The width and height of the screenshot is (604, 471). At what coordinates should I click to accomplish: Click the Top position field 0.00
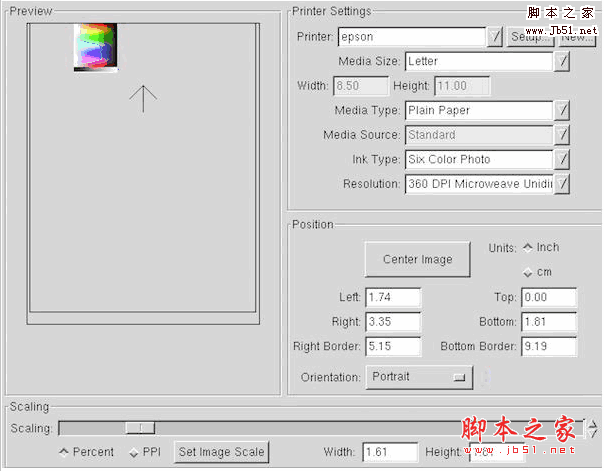click(549, 297)
